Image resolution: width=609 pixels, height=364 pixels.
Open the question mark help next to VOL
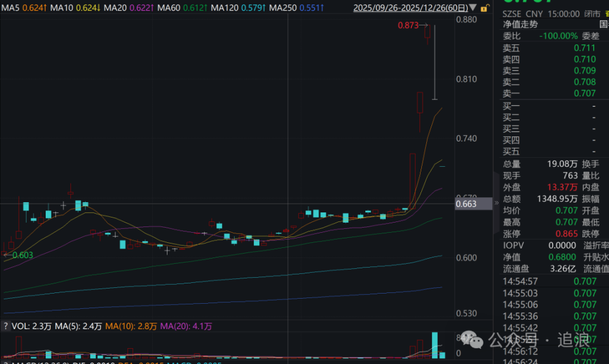6,326
